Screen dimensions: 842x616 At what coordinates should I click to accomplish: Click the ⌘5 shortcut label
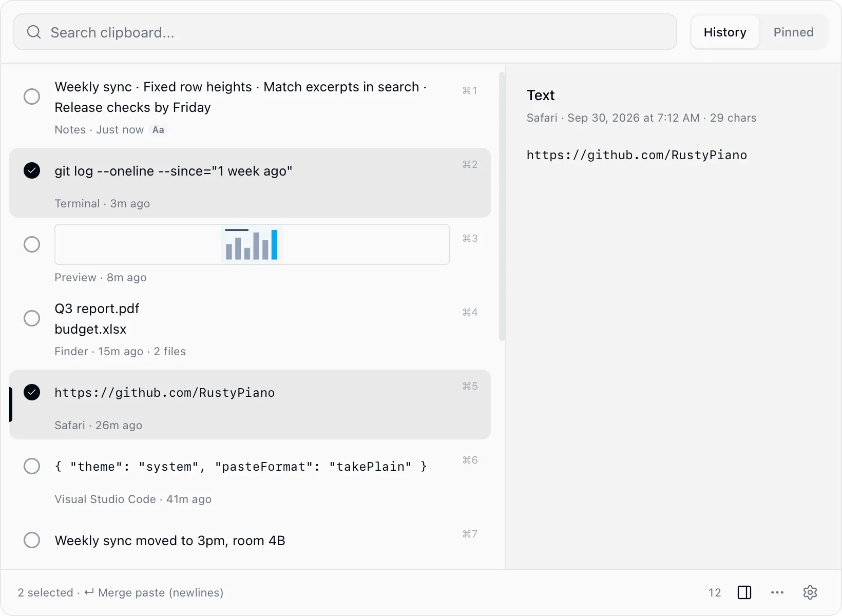470,386
